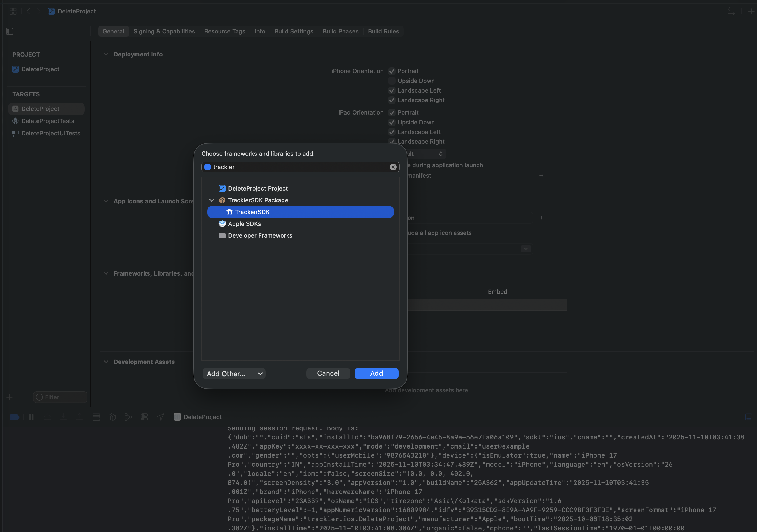Viewport: 757px width, 532px height.
Task: Click the simulate location arrow icon
Action: point(160,417)
